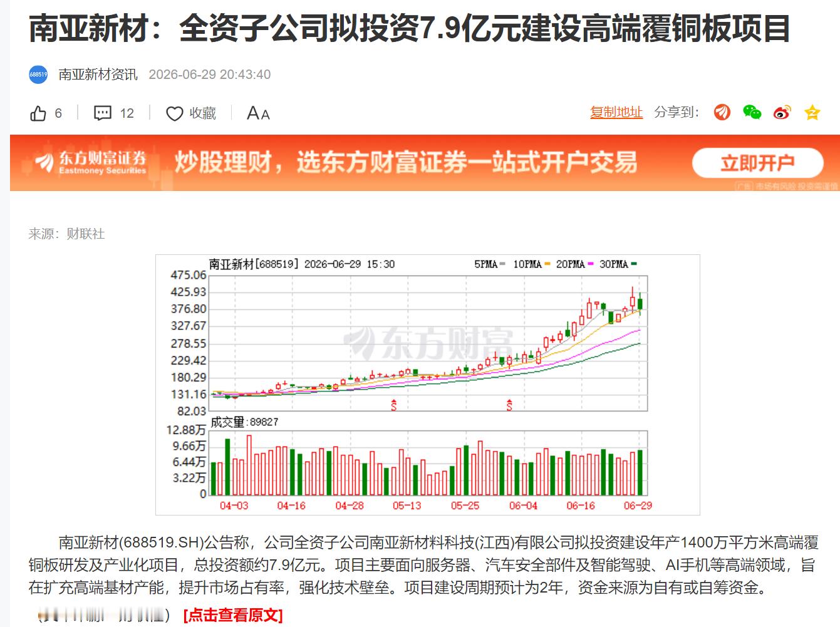Open comments via speech bubble icon
The height and width of the screenshot is (627, 840).
pyautogui.click(x=103, y=113)
